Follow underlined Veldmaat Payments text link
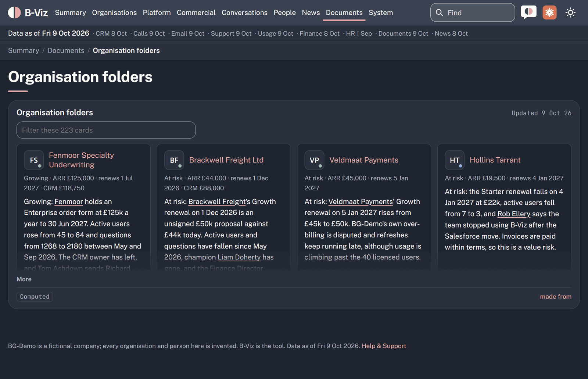588x379 pixels. 361,201
